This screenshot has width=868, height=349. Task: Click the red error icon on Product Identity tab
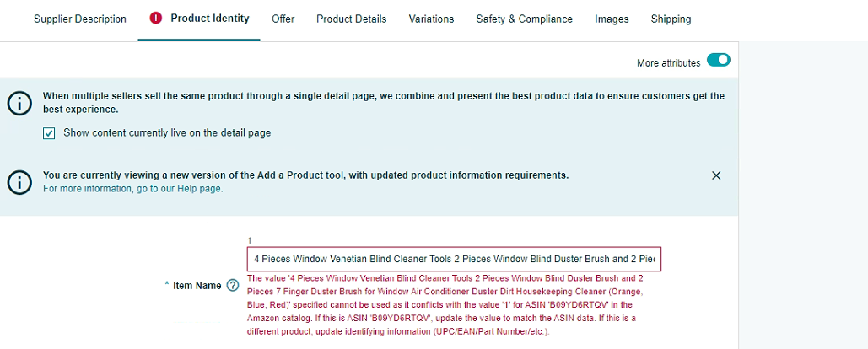156,19
